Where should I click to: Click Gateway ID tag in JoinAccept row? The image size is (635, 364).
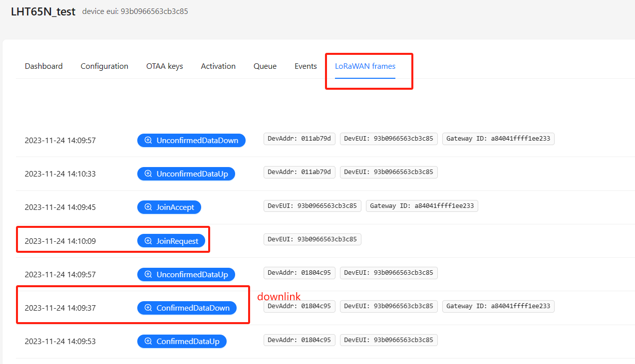click(422, 205)
